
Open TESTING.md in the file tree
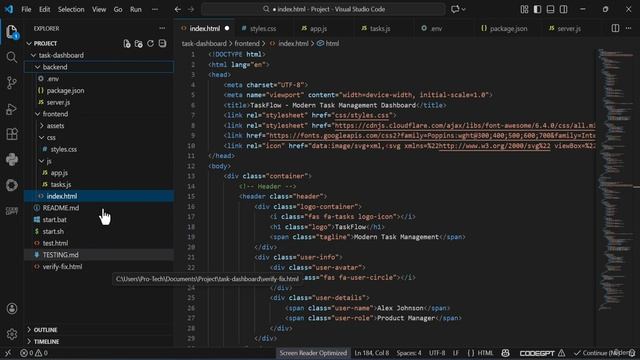pos(60,255)
